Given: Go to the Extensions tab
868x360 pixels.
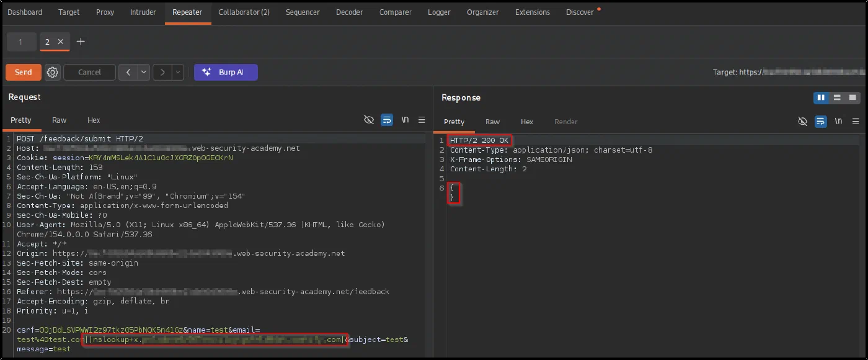Looking at the screenshot, I should 533,12.
